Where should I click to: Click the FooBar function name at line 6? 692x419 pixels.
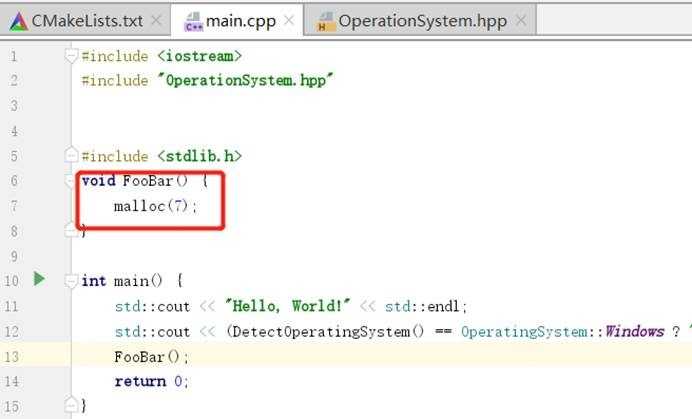pos(147,181)
